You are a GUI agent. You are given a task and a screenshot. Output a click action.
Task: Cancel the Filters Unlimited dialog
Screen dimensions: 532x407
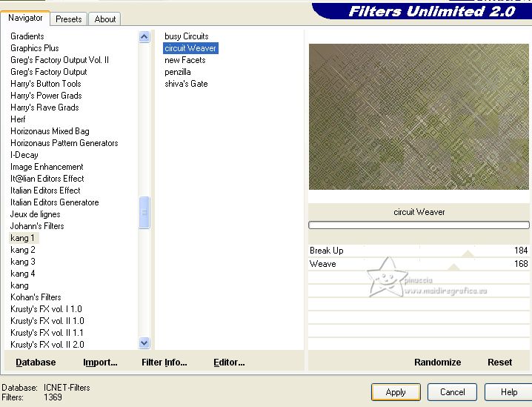[x=452, y=392]
